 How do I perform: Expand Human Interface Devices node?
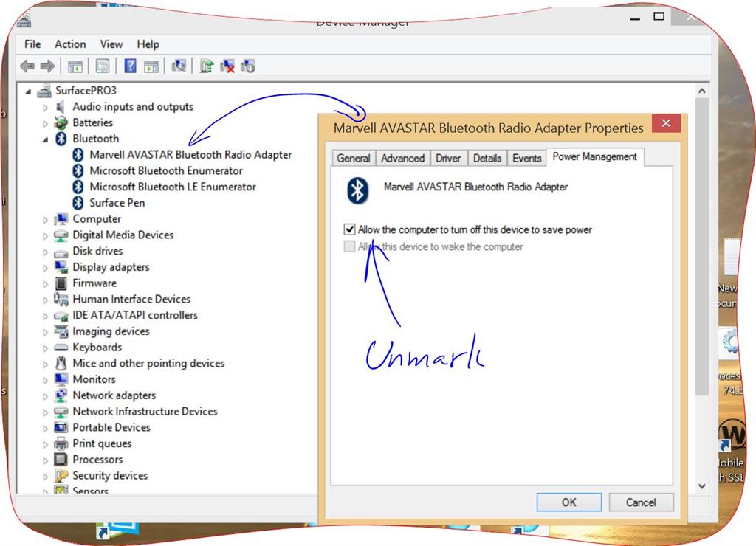click(x=45, y=300)
